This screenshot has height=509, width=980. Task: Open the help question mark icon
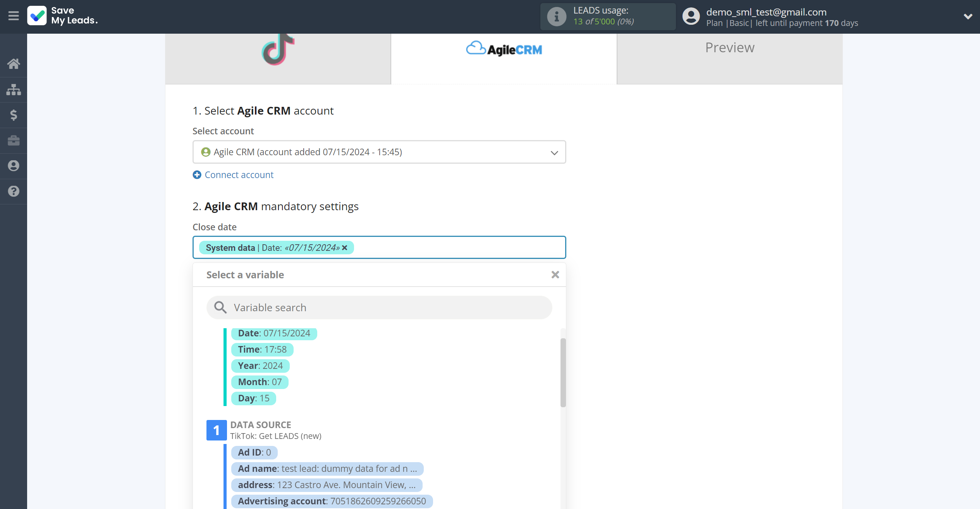click(14, 191)
